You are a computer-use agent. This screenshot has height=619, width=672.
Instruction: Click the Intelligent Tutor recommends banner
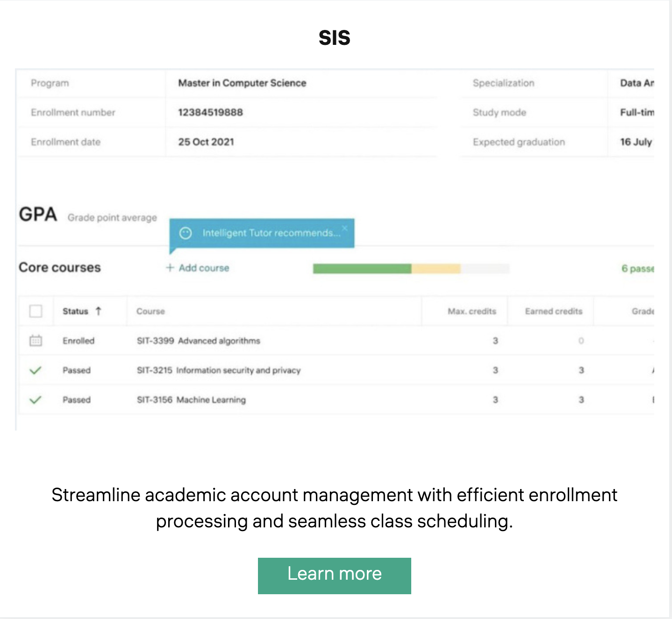[x=267, y=233]
